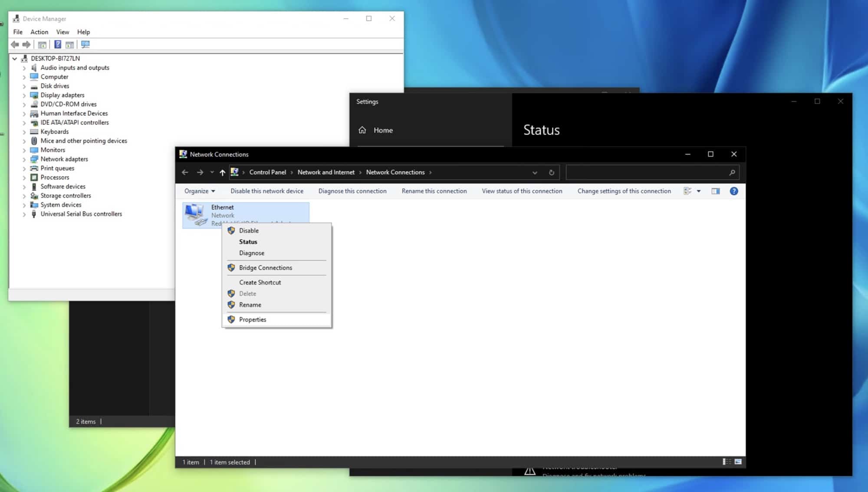Open the Organize dropdown menu

[x=200, y=191]
